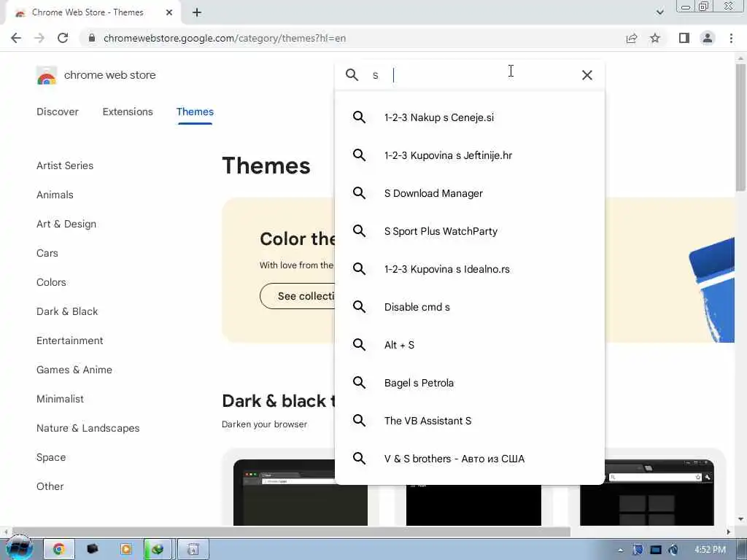Open the Entertainment category

[69, 341]
